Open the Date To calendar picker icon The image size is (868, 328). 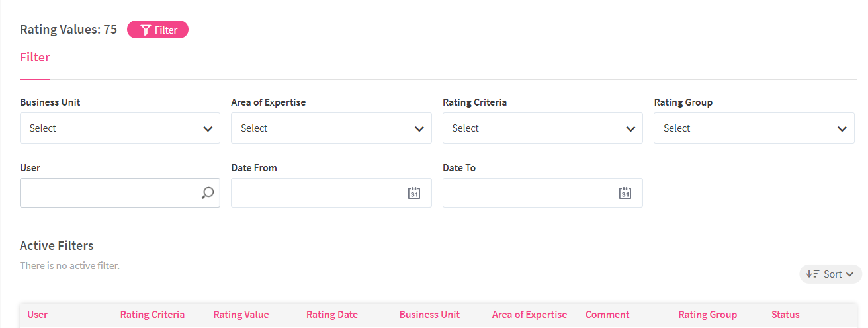(x=625, y=193)
